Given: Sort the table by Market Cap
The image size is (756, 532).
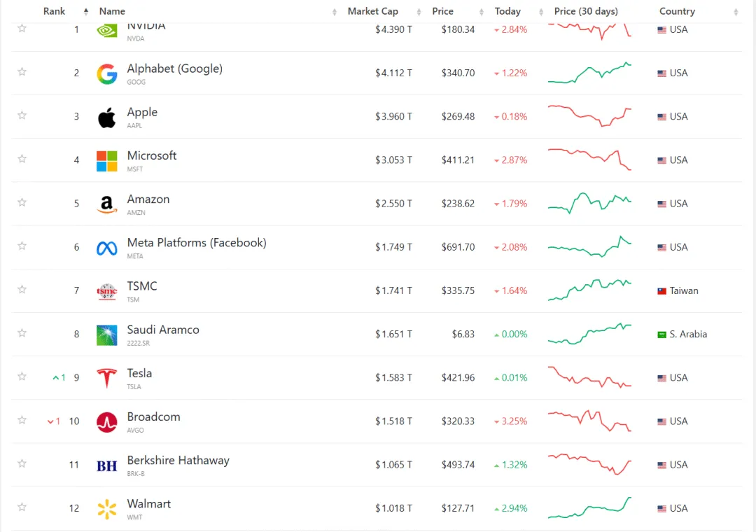Looking at the screenshot, I should 373,11.
